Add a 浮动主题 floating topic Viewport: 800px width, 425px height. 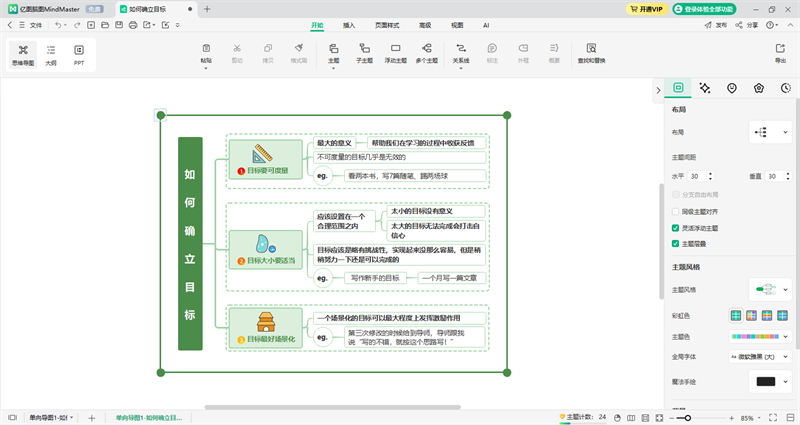(x=396, y=52)
